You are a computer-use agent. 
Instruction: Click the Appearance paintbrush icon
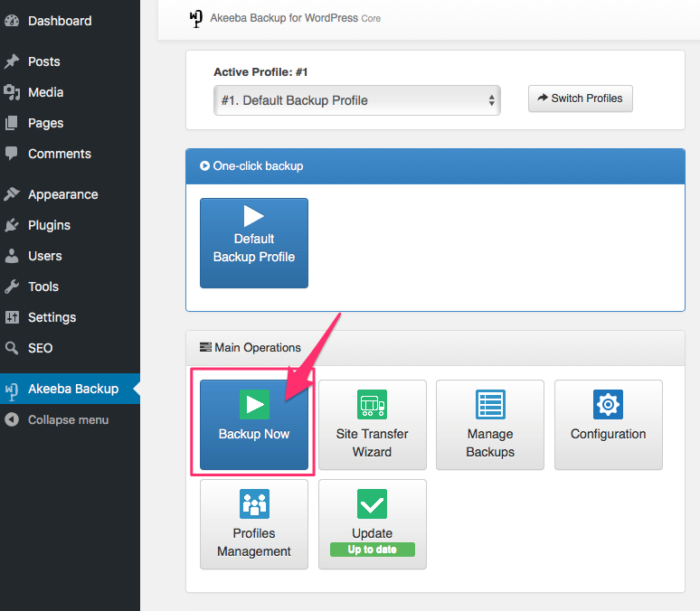point(12,194)
